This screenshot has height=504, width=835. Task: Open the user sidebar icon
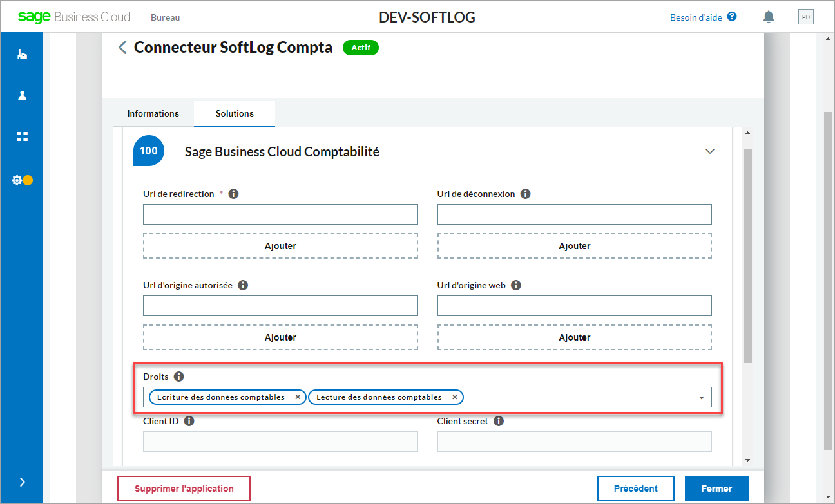click(22, 95)
